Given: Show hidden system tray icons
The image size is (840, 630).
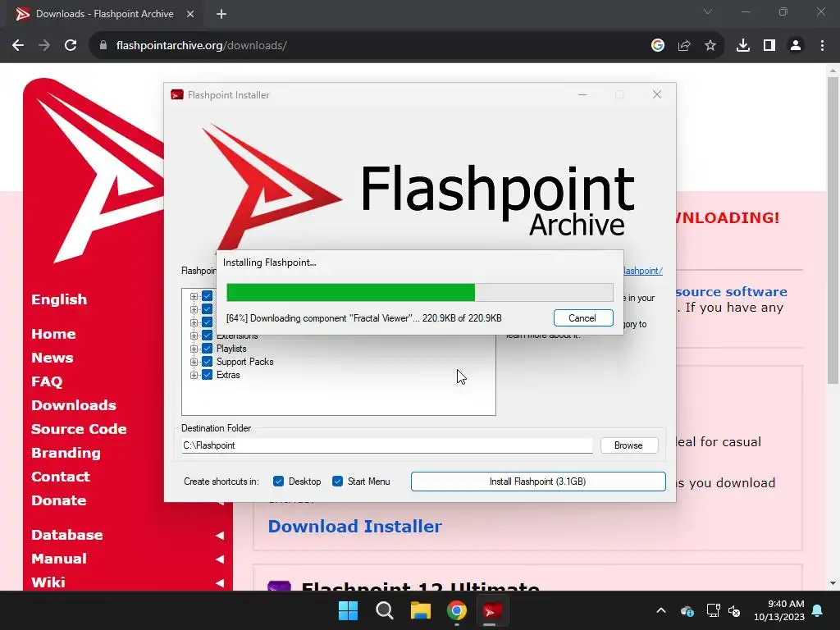Looking at the screenshot, I should tap(661, 610).
